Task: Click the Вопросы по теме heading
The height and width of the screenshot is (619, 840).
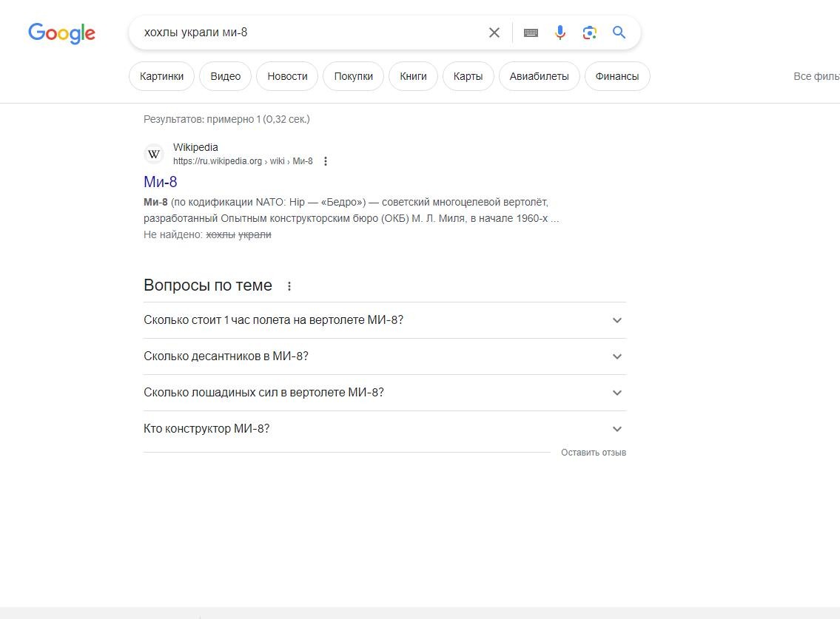Action: point(208,285)
